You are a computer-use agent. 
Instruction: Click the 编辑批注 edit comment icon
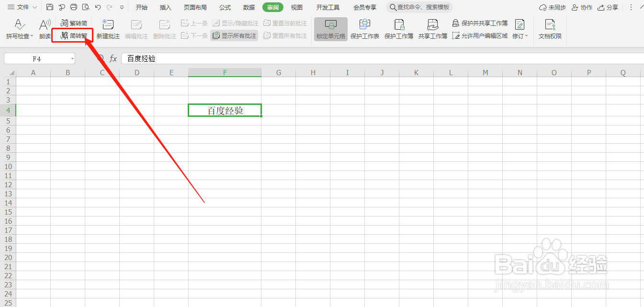pos(136,24)
